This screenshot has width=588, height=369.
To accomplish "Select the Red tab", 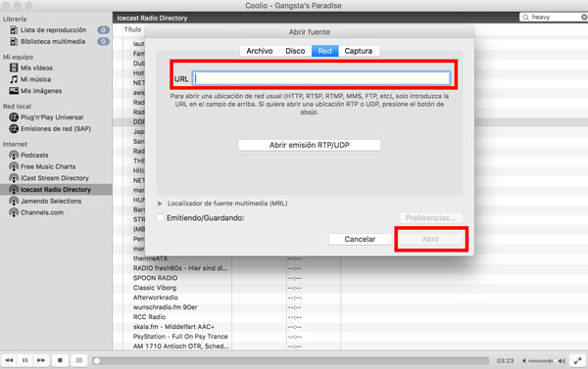I will pyautogui.click(x=324, y=51).
